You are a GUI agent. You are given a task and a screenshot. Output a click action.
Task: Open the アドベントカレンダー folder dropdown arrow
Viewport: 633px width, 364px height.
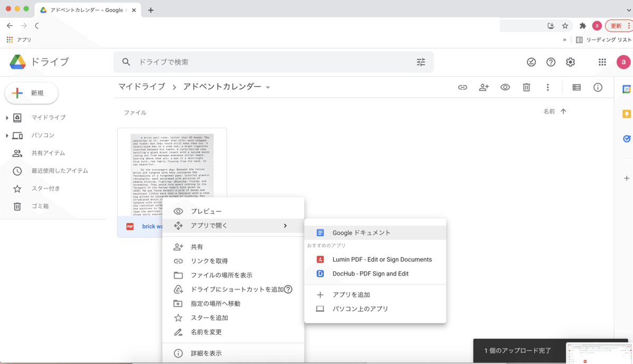pyautogui.click(x=268, y=87)
